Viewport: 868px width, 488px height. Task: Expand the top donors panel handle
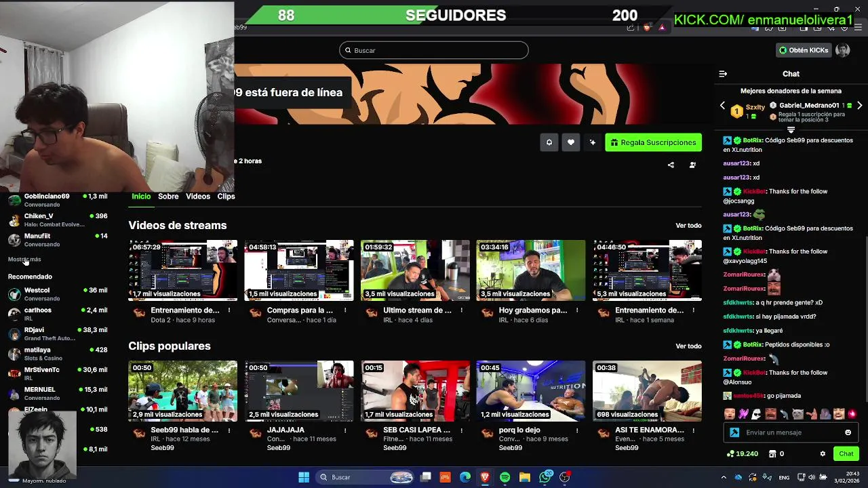(x=791, y=129)
